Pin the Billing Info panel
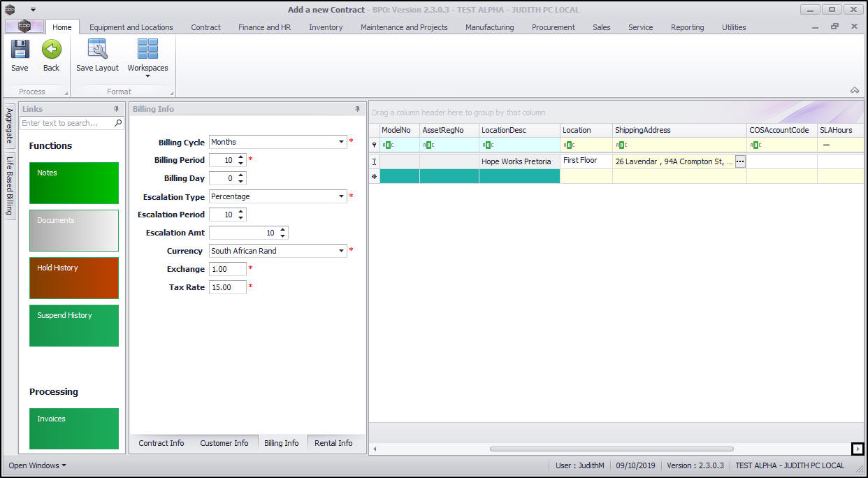The width and height of the screenshot is (868, 478). click(358, 109)
